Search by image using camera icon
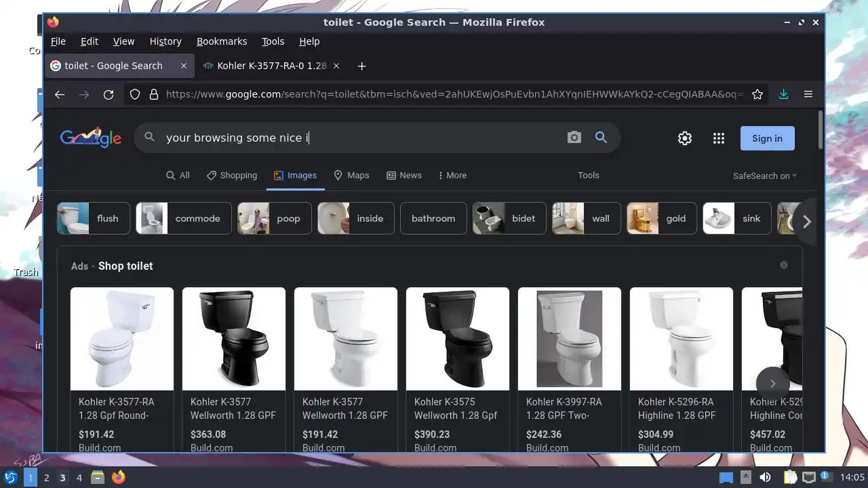 tap(574, 138)
